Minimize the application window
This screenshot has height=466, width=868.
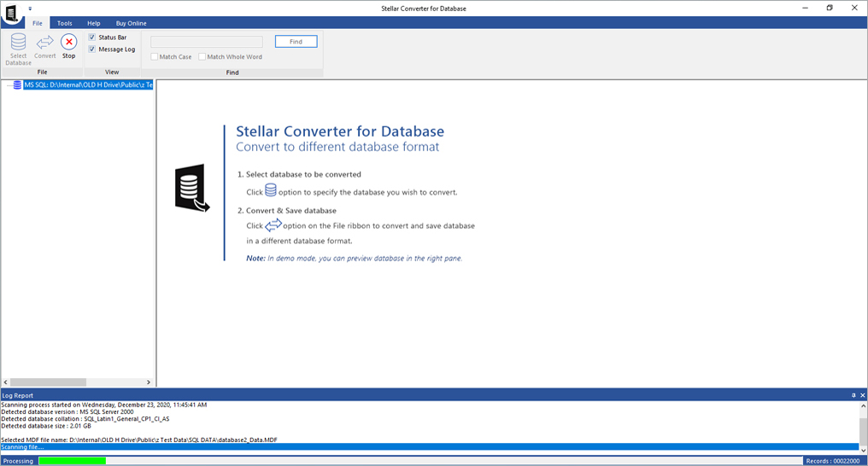[x=806, y=8]
